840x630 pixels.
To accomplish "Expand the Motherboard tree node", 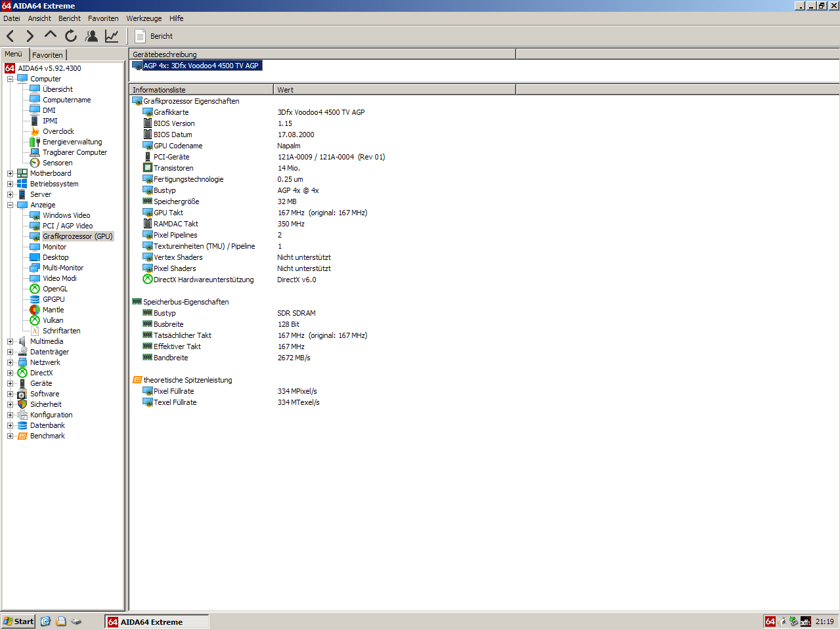I will click(11, 173).
